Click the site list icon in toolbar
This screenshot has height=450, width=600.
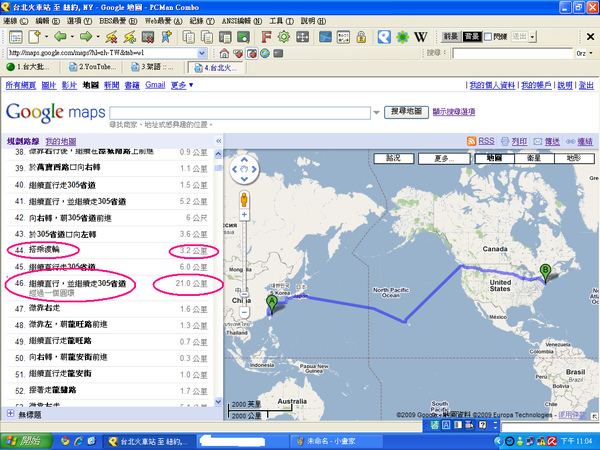pos(16,37)
